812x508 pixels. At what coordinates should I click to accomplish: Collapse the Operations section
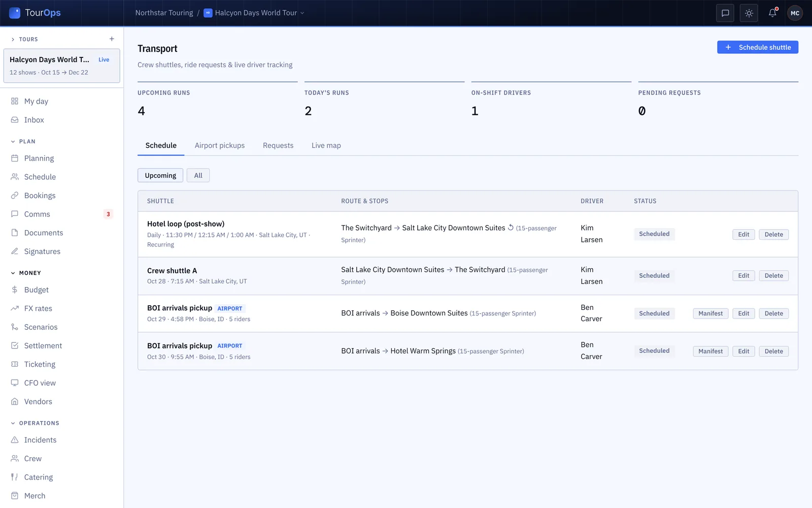pyautogui.click(x=35, y=423)
